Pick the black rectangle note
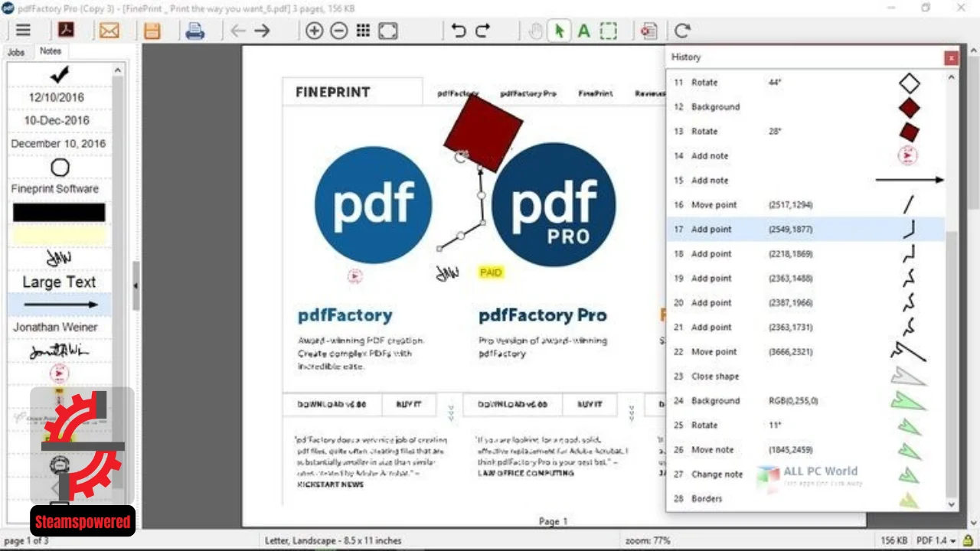This screenshot has height=551, width=980. point(59,213)
